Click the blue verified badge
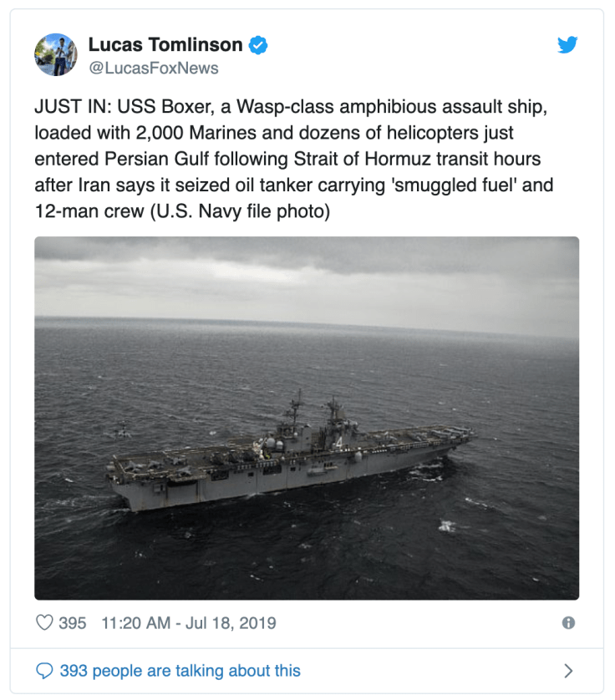Viewport: 615px width, 700px height. click(x=259, y=45)
